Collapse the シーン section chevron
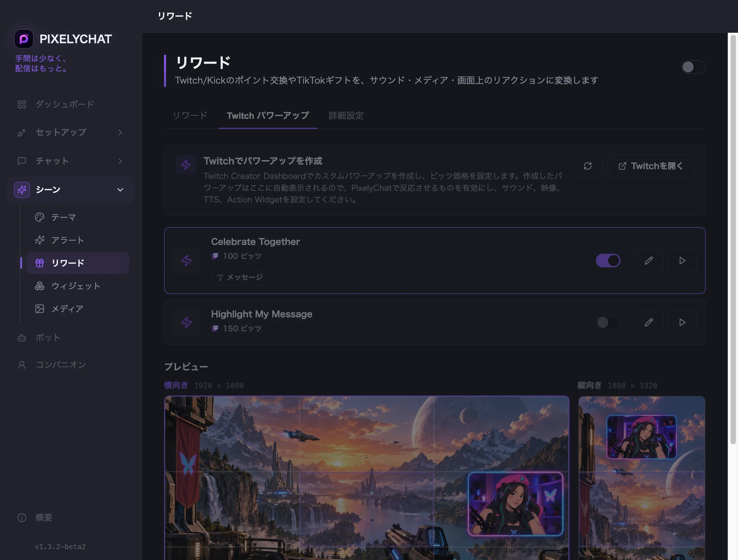This screenshot has width=738, height=560. click(120, 190)
